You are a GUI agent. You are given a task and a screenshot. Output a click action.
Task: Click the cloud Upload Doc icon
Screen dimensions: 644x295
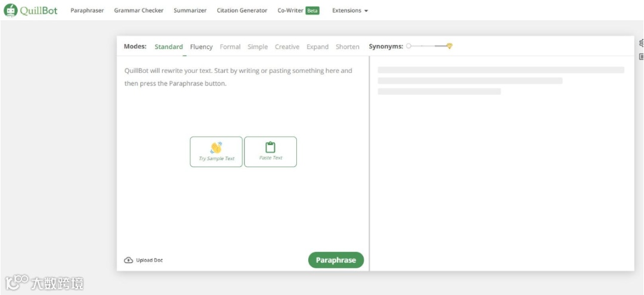click(x=129, y=260)
